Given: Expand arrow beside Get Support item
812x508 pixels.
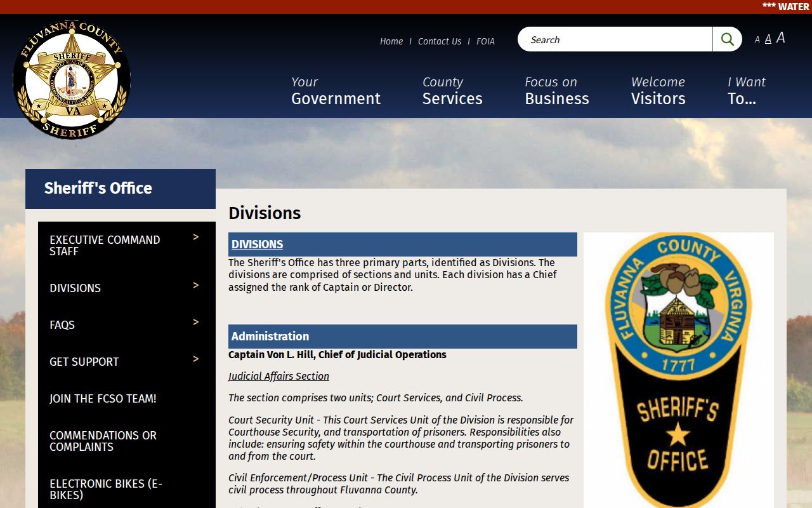Looking at the screenshot, I should [x=196, y=359].
